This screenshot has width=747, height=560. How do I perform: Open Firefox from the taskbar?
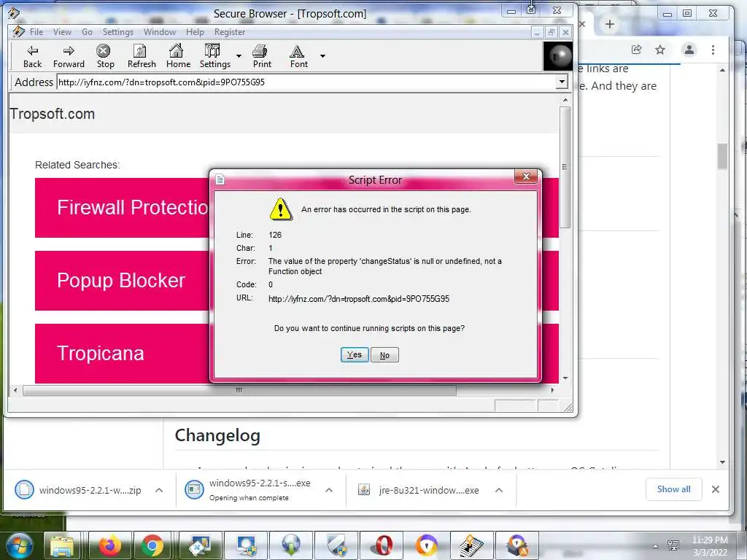109,545
